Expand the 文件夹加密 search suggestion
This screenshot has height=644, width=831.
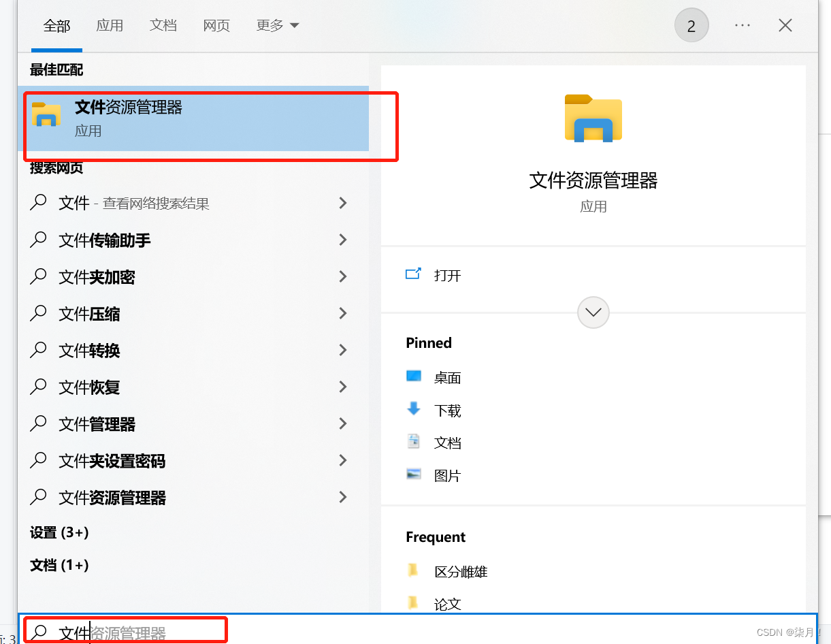pyautogui.click(x=343, y=276)
